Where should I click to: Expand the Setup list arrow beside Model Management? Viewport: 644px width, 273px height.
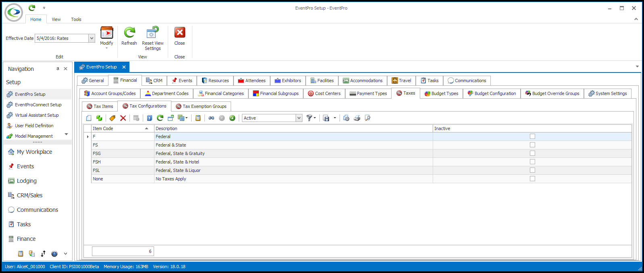(67, 134)
